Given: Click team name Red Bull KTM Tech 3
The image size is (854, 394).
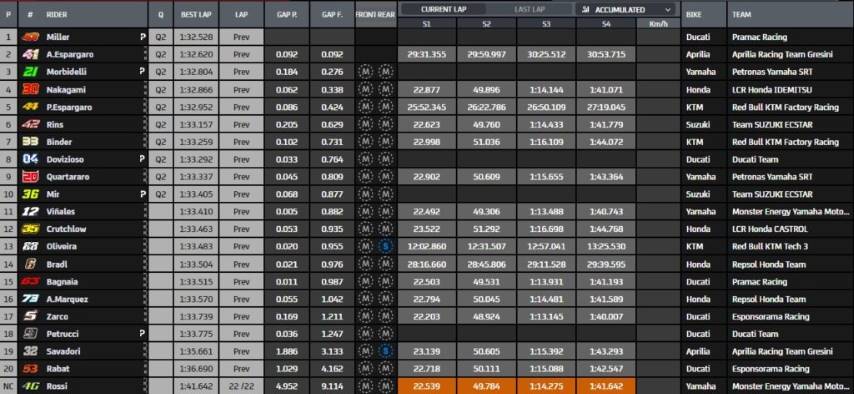Looking at the screenshot, I should (770, 246).
